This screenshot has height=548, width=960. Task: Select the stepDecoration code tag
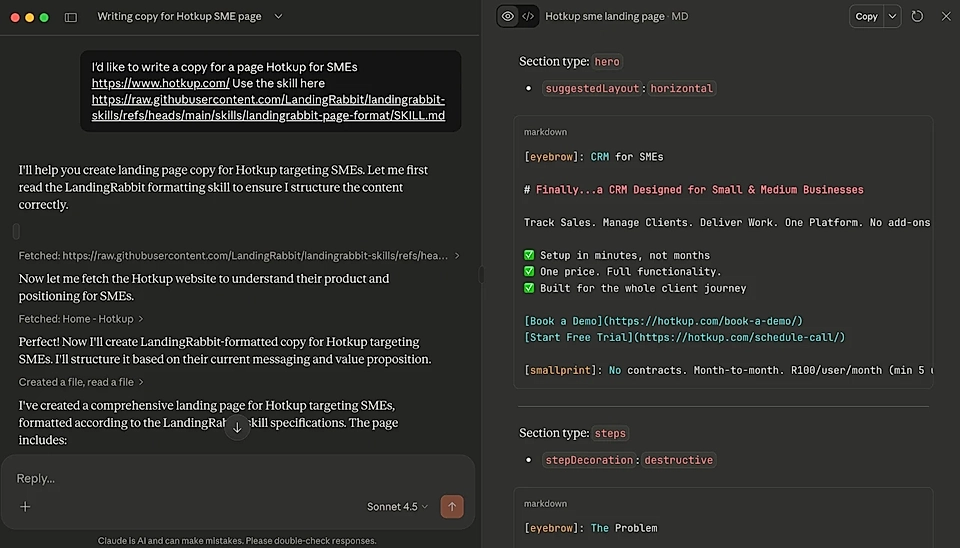coord(589,460)
